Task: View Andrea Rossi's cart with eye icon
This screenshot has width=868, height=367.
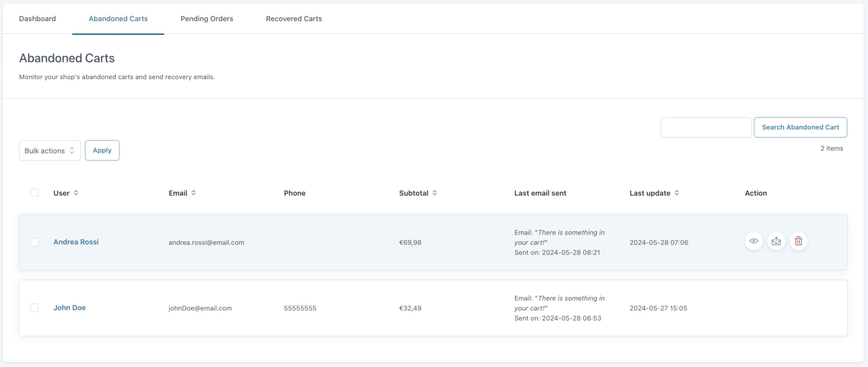Action: tap(754, 241)
